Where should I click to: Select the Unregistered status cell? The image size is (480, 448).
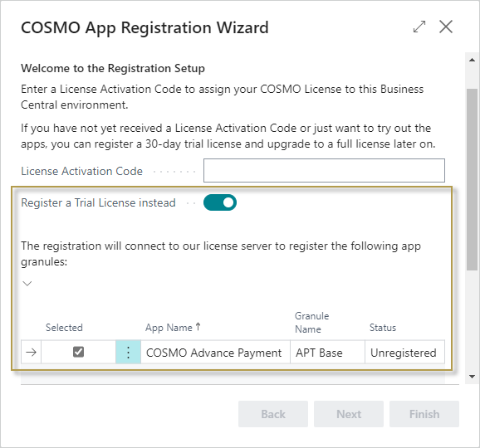coord(404,353)
